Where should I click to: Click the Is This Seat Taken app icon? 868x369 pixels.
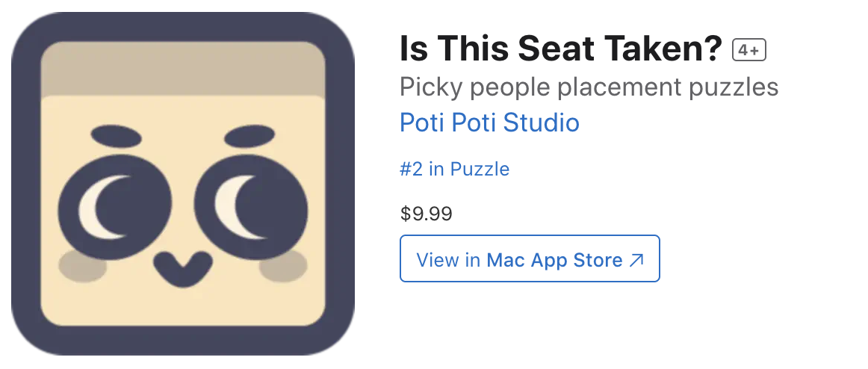pyautogui.click(x=183, y=183)
